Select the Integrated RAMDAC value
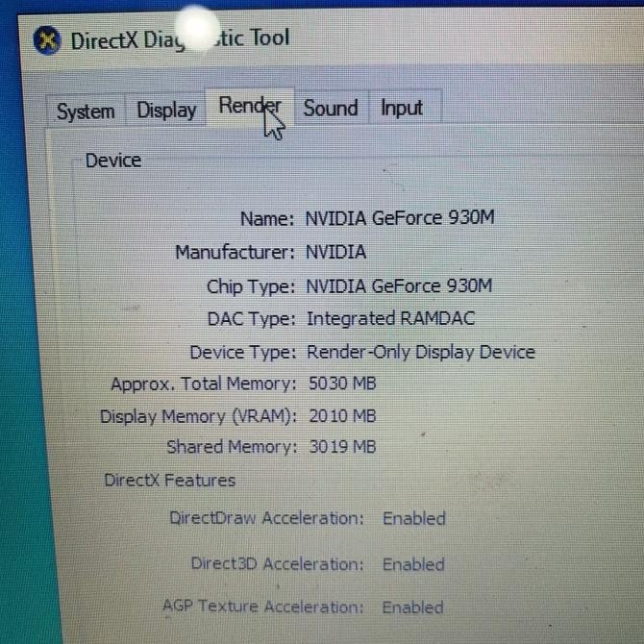Viewport: 644px width, 644px height. [390, 319]
